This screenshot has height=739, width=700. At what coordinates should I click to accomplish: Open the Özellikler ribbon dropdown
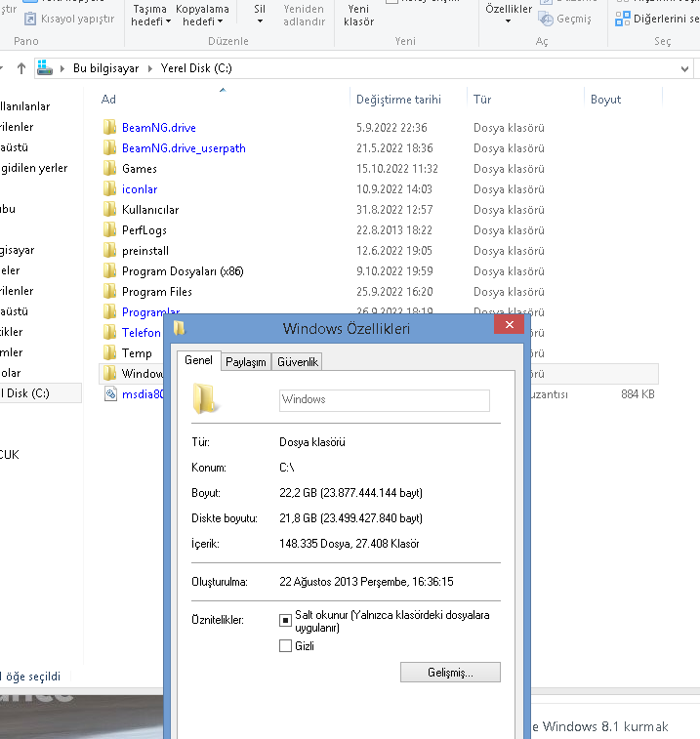[508, 14]
